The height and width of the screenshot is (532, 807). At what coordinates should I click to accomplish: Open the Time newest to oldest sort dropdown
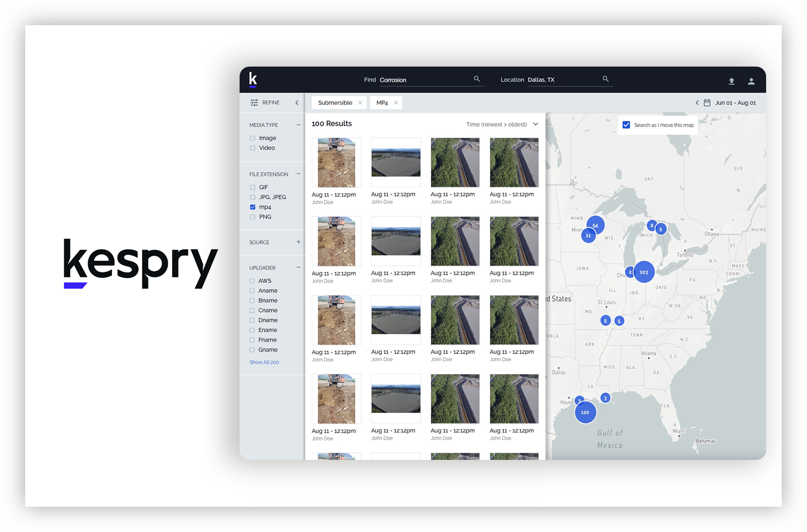502,125
